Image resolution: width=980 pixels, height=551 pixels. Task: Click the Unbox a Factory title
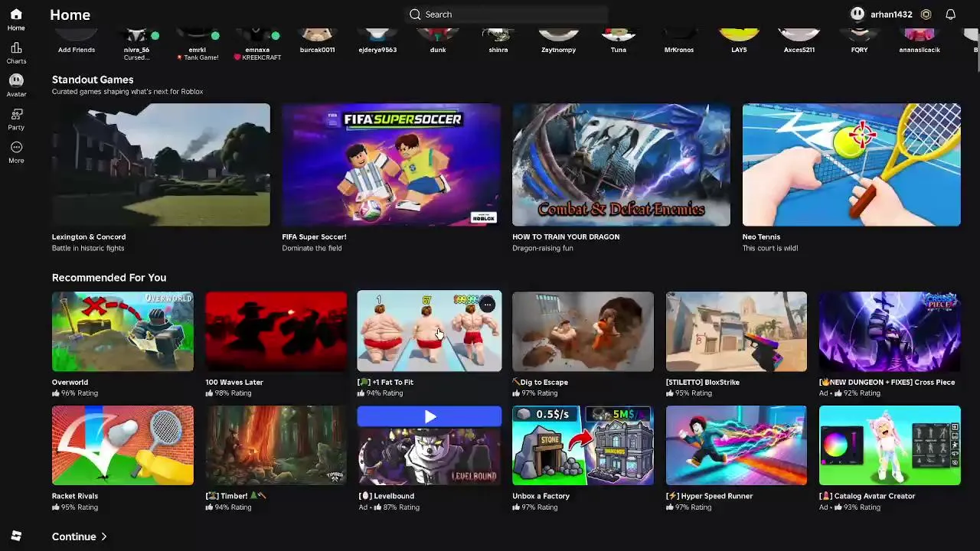(541, 497)
